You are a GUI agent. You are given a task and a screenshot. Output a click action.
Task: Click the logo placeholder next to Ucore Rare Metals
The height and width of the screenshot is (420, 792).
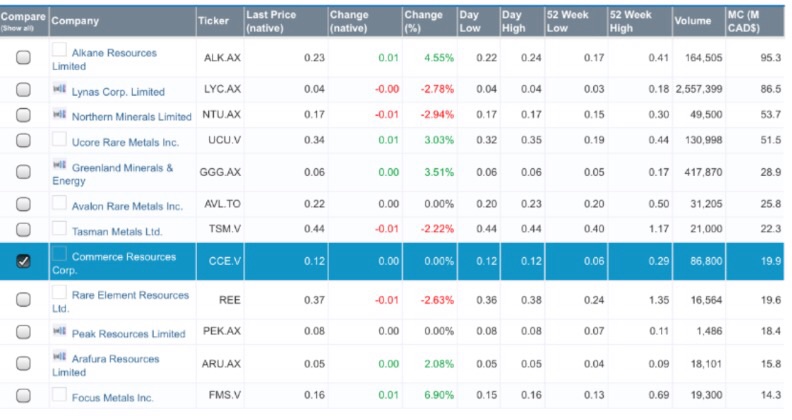click(60, 141)
